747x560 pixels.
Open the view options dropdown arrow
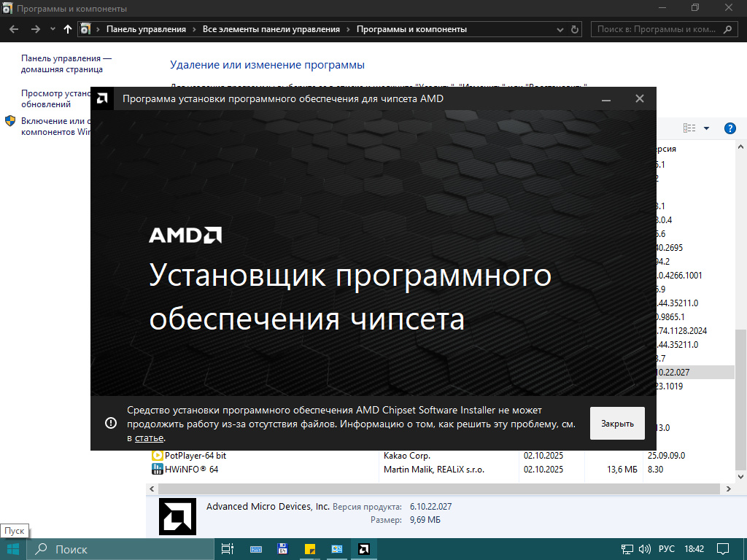tap(706, 128)
